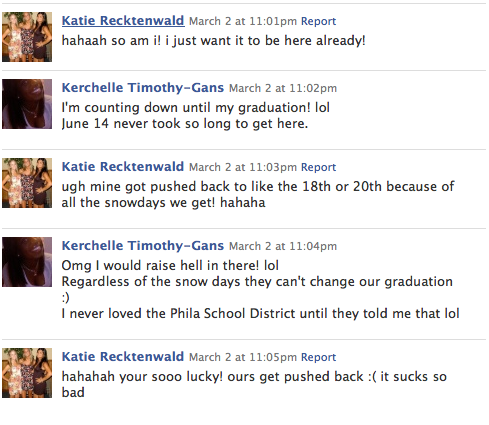
Task: Click the 'Phila School District' message line
Action: pos(260,314)
